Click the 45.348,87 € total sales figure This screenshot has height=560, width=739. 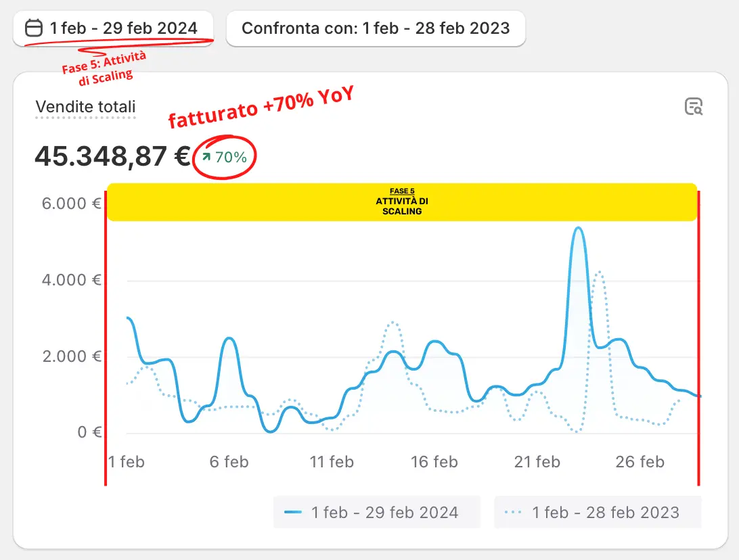click(x=112, y=157)
